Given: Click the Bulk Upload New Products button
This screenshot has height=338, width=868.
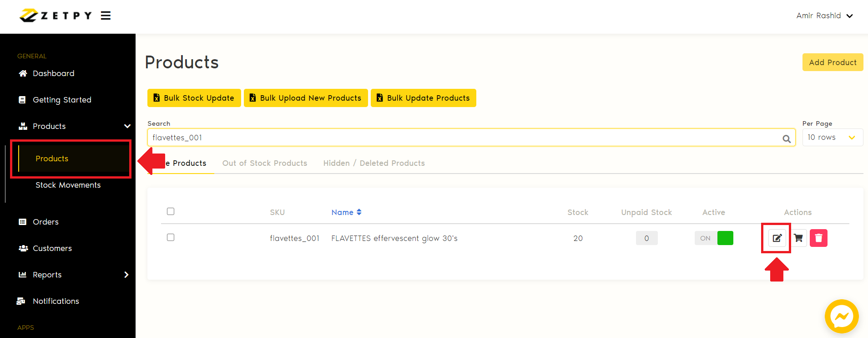Looking at the screenshot, I should [x=306, y=98].
